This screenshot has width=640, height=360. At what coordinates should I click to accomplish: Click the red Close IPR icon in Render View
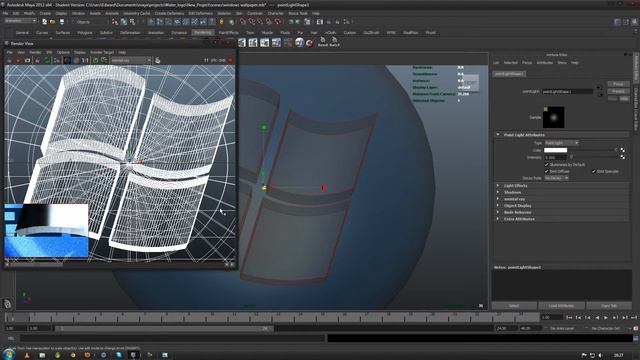coord(230,60)
